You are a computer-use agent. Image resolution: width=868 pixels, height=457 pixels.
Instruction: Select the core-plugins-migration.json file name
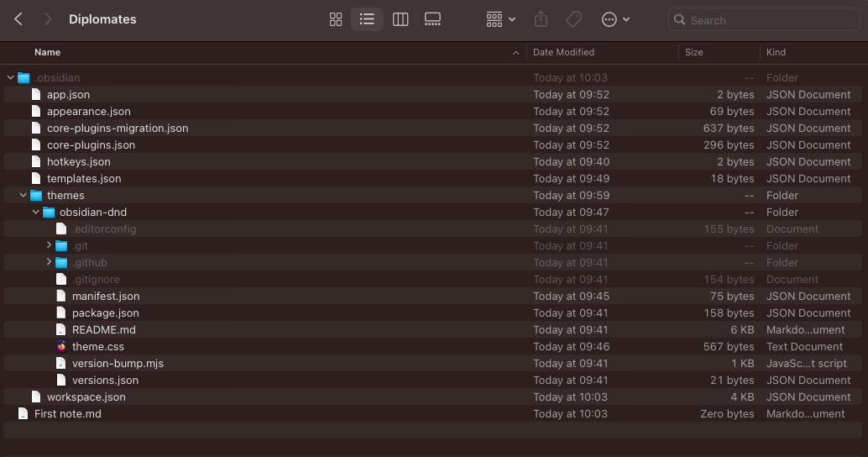click(118, 128)
